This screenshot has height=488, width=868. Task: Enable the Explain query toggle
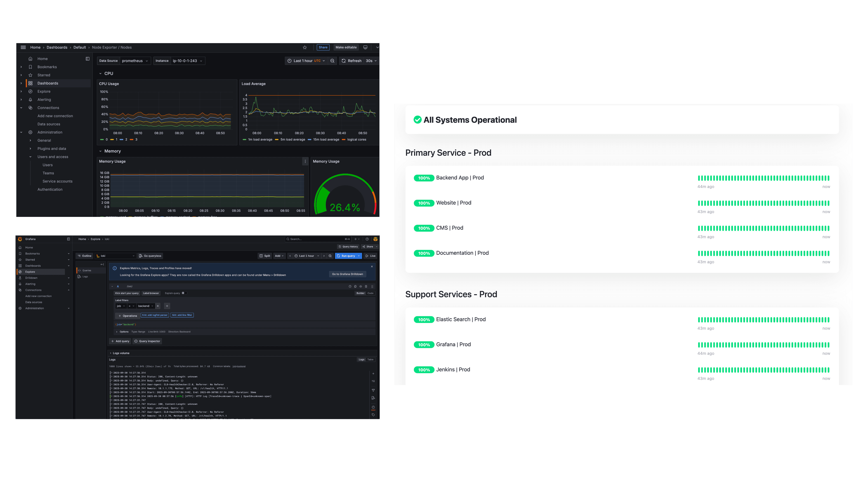pos(184,293)
